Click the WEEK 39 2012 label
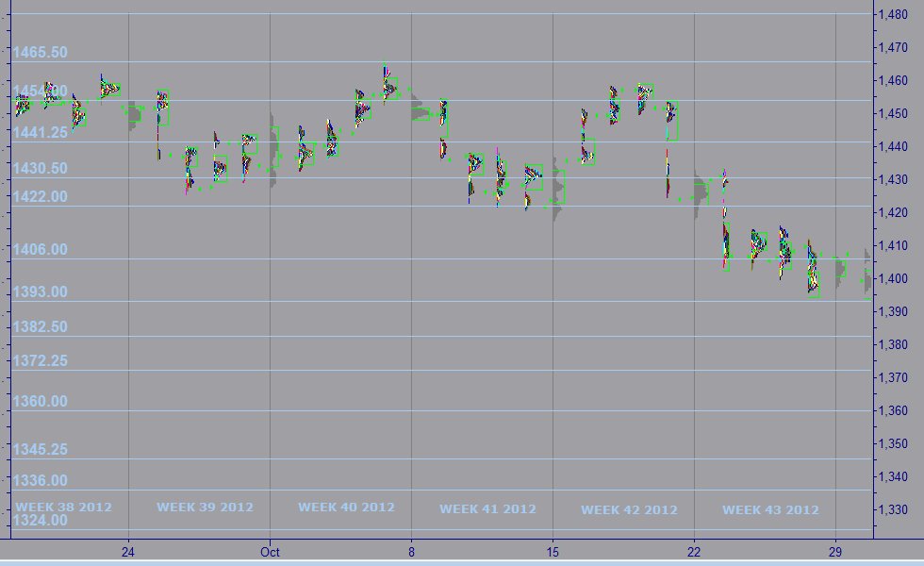The width and height of the screenshot is (924, 566). coord(205,507)
